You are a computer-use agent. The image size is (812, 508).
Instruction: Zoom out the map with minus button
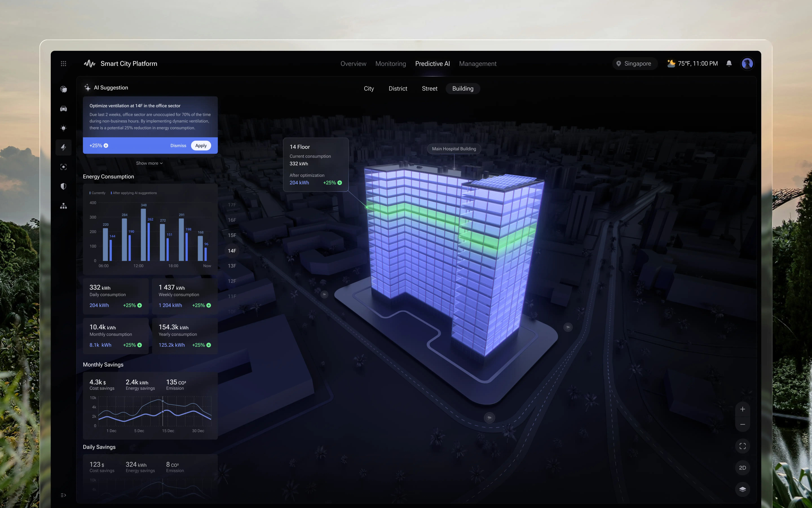pyautogui.click(x=743, y=424)
